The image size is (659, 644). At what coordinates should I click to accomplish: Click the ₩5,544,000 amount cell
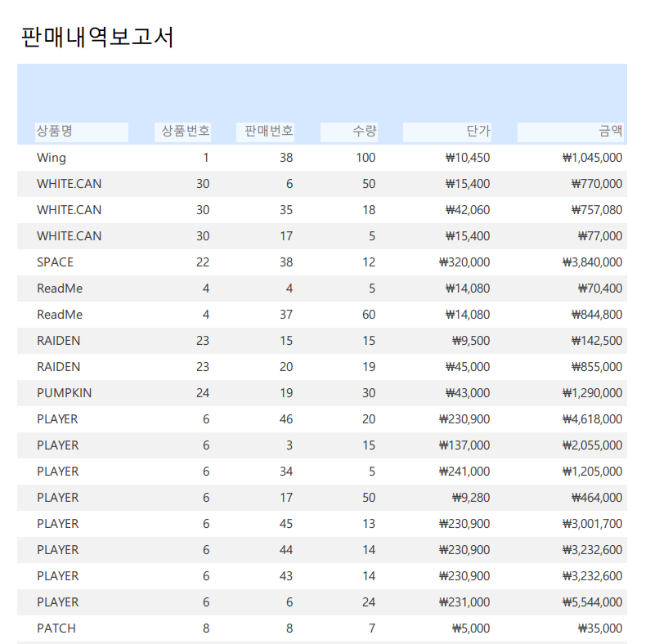(x=592, y=602)
